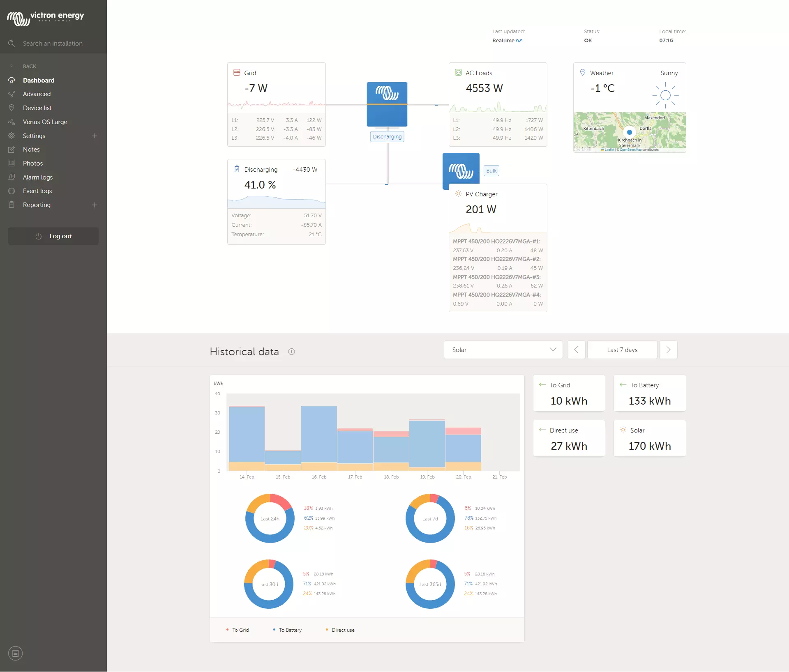Click the sunny weather icon
The width and height of the screenshot is (789, 672).
tap(665, 96)
